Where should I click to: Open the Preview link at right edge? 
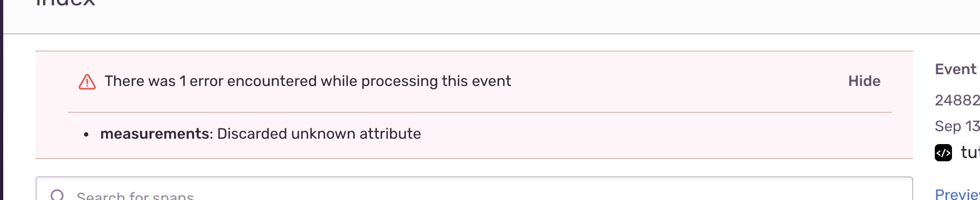[957, 194]
